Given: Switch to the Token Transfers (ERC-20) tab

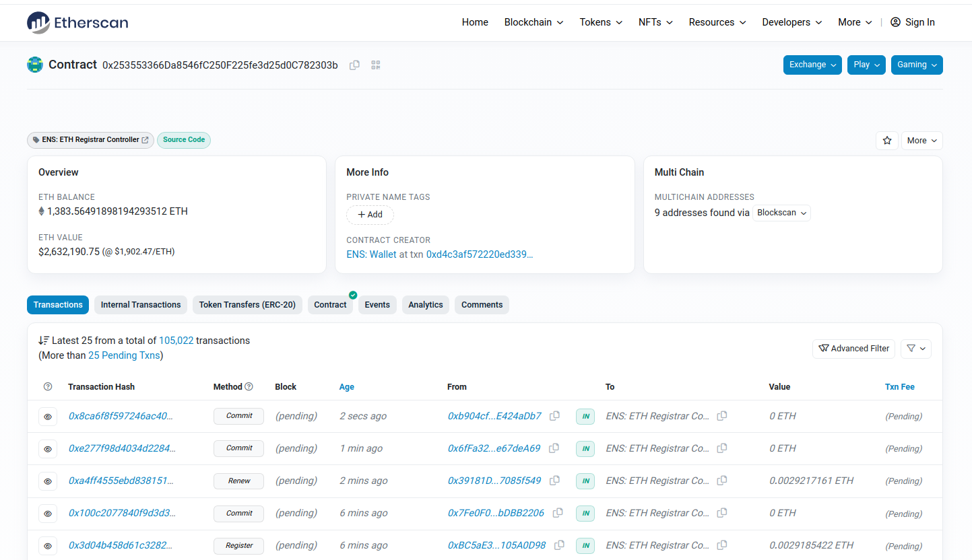Looking at the screenshot, I should [247, 305].
